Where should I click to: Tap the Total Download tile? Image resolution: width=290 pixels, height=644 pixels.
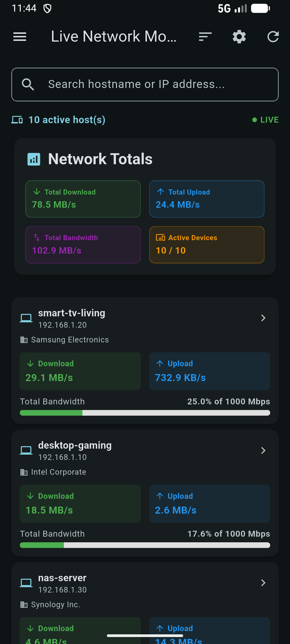point(83,199)
